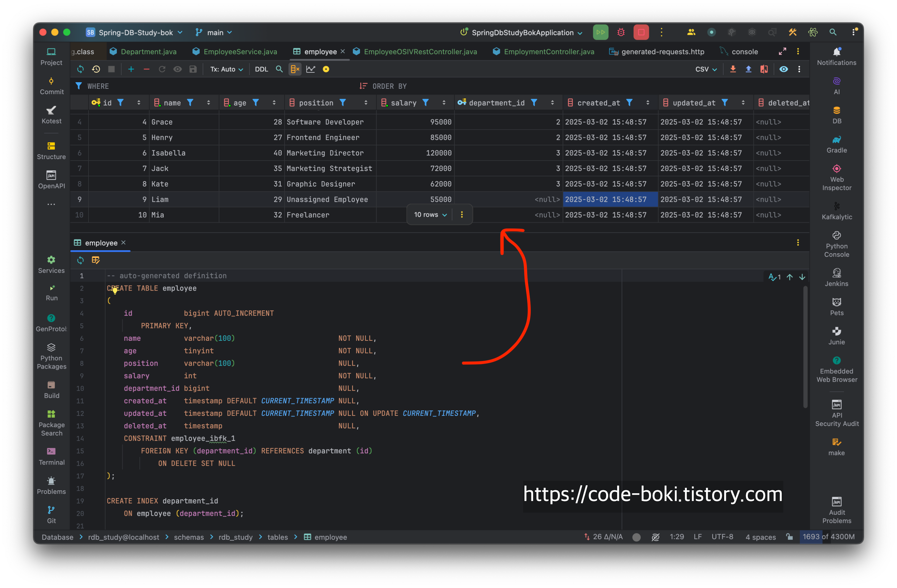The height and width of the screenshot is (588, 897).
Task: Click the DDL button in table toolbar
Action: [x=261, y=69]
